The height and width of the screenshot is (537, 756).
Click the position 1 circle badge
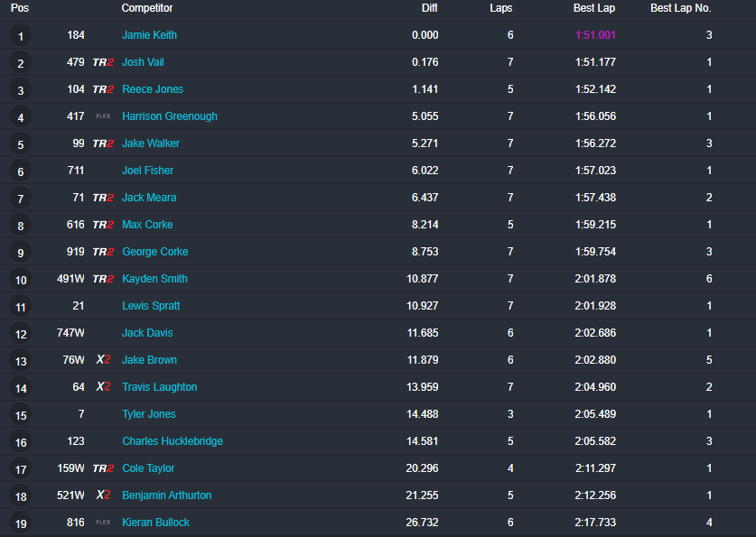20,35
